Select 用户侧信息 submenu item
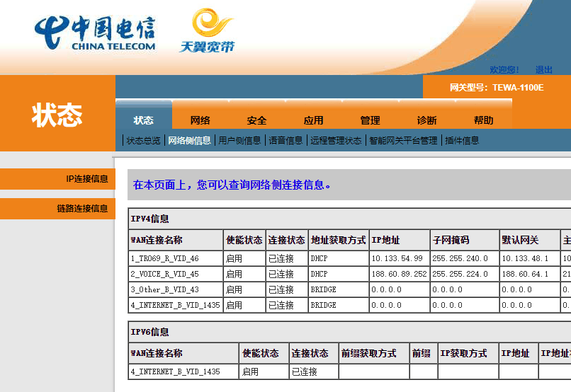This screenshot has height=392, width=571. 239,140
